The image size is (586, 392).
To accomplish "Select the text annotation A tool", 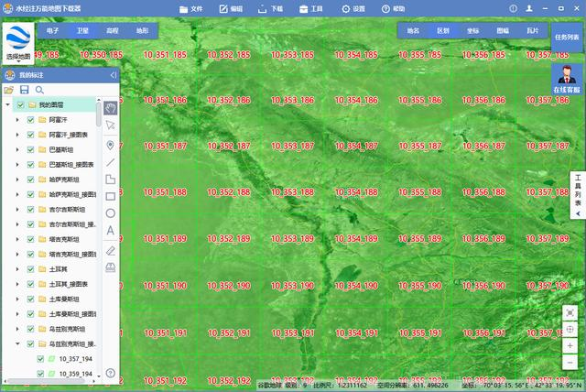I will coord(110,230).
